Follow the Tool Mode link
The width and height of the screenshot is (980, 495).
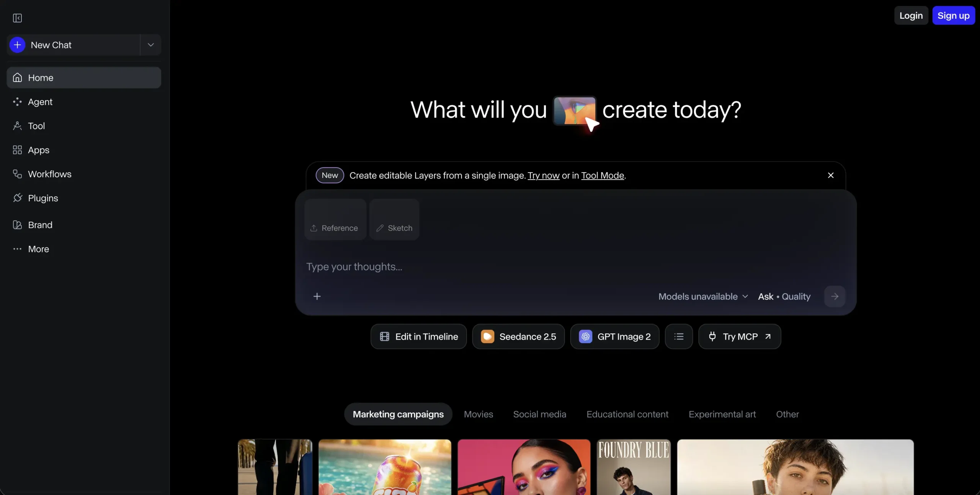tap(603, 176)
